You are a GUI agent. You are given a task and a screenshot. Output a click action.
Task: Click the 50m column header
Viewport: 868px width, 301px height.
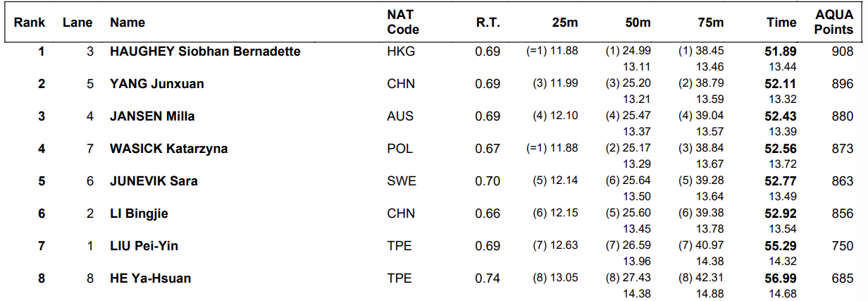point(638,23)
